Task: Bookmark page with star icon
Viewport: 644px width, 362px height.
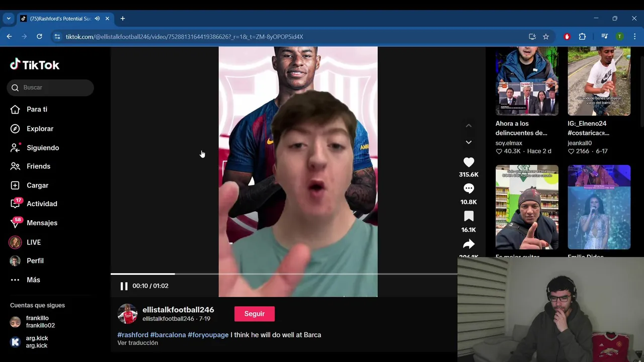Action: [546, 37]
